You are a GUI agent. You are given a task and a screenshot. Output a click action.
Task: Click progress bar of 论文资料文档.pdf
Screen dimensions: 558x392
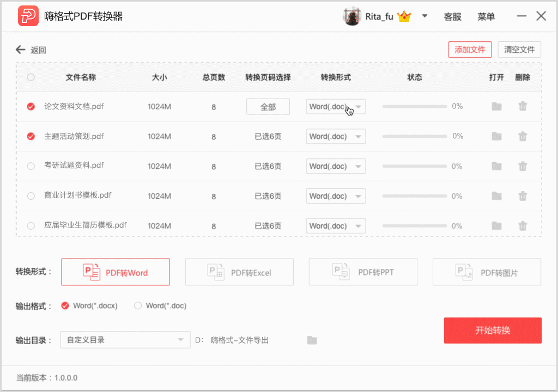pos(415,107)
